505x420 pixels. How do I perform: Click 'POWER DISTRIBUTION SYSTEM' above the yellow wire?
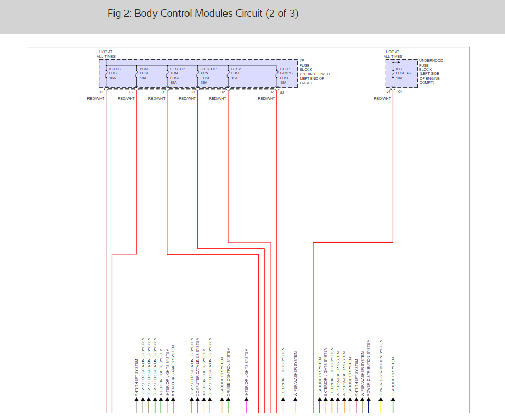(381, 368)
